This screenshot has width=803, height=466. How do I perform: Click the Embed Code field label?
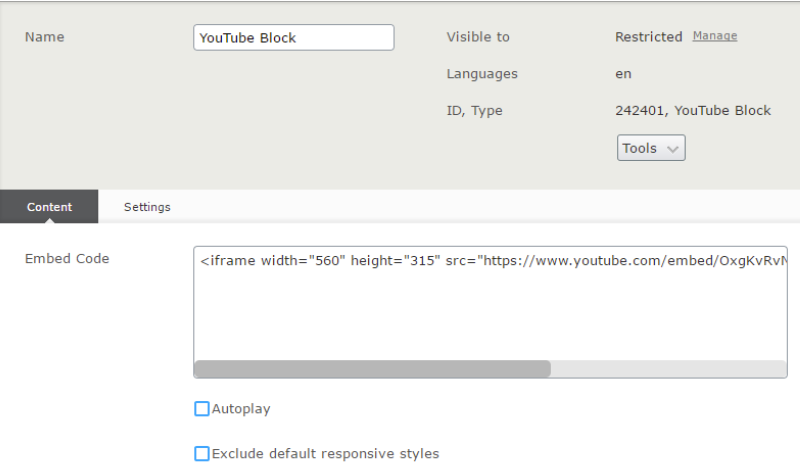67,259
